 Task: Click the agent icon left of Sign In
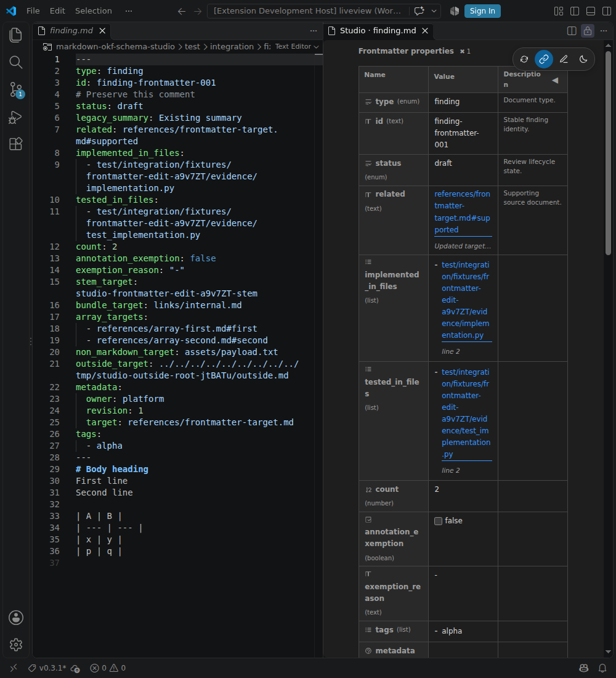point(455,11)
